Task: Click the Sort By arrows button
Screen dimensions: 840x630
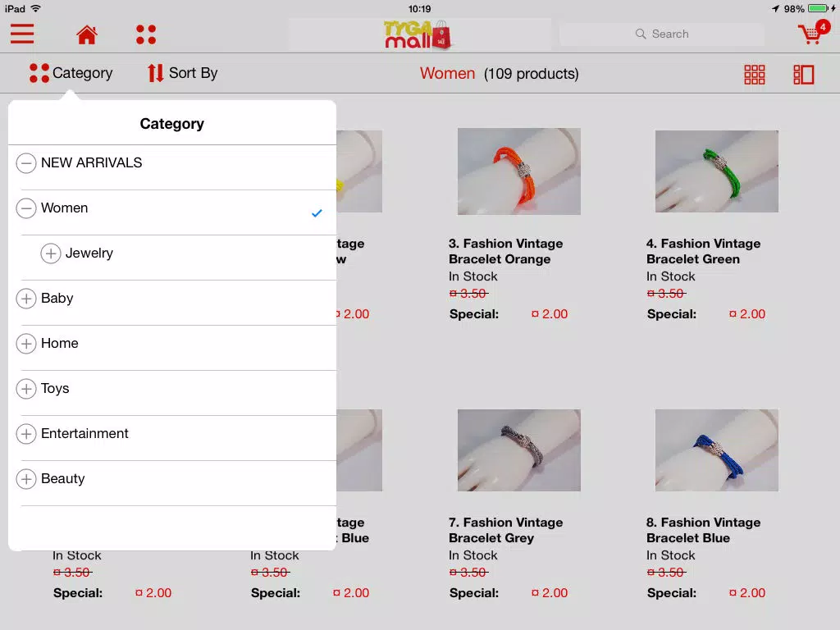Action: point(183,73)
